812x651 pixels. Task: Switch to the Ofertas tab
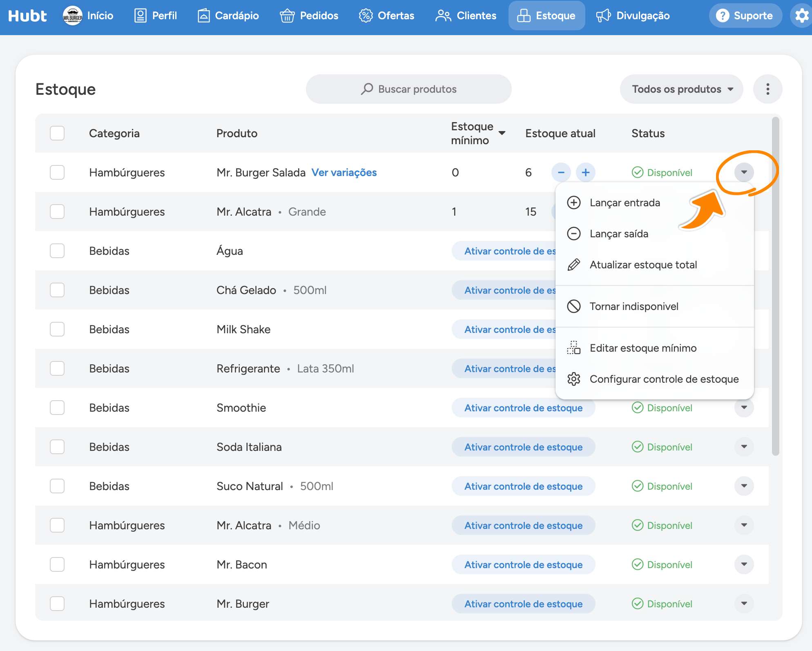[x=386, y=16]
